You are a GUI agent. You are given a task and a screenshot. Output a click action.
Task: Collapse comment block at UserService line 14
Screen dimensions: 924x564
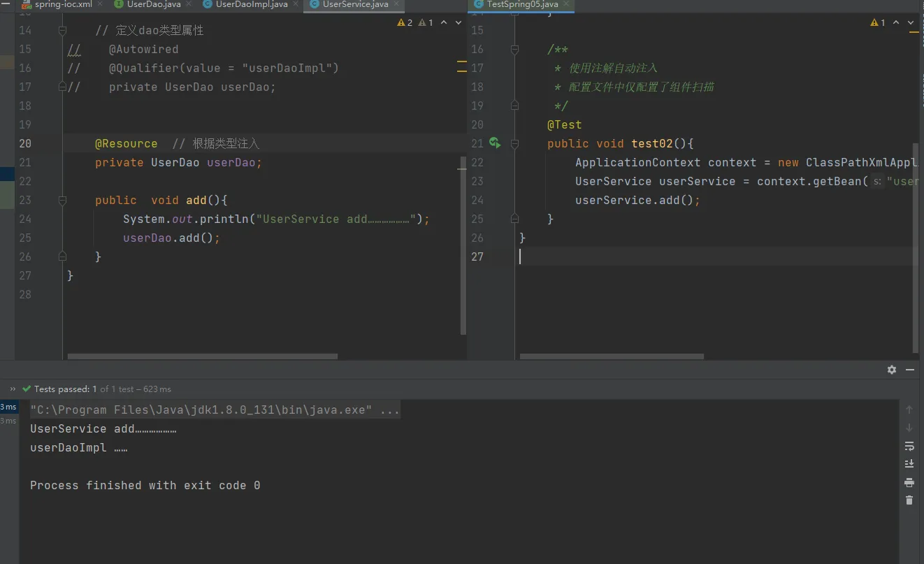click(x=62, y=31)
